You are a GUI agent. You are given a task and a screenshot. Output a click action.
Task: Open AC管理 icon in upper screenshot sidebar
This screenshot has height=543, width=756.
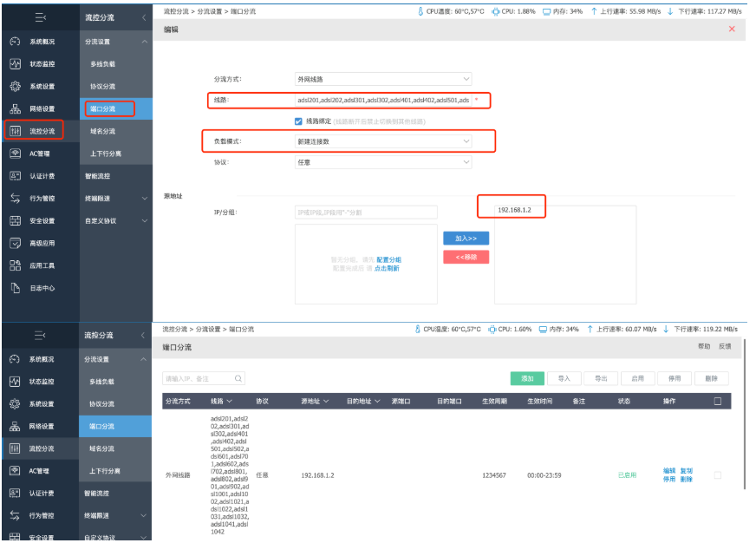[16, 154]
